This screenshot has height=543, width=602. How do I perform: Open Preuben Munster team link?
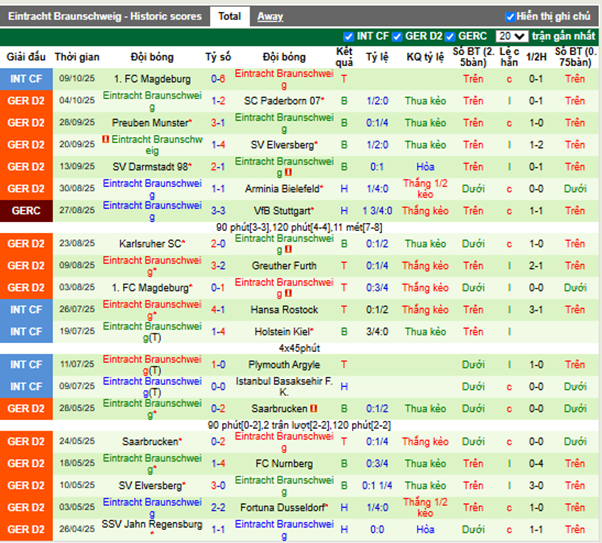pyautogui.click(x=150, y=123)
